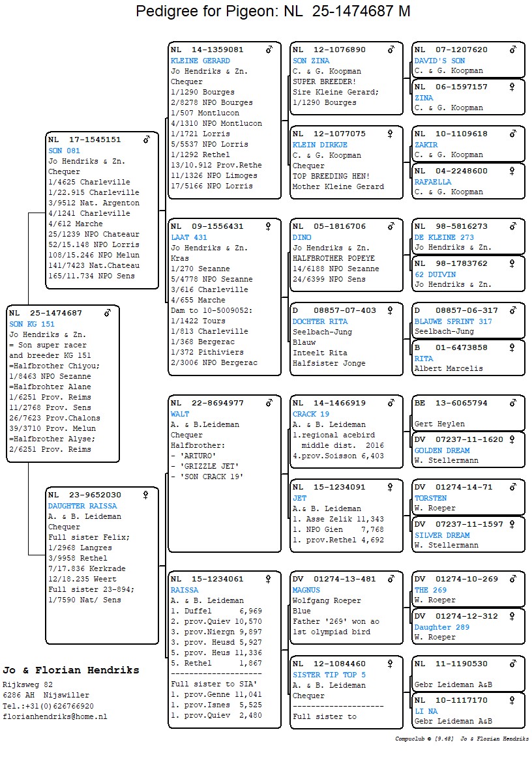Click the female symbol in DAUGHTER RAISSA box
This screenshot has height=764, width=532.
146,495
